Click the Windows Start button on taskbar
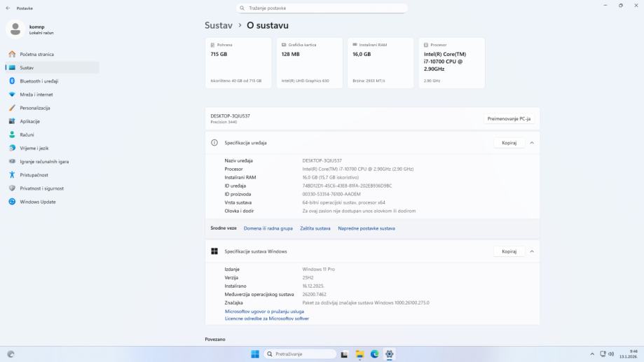Viewport: 644px width, 362px height. point(255,354)
